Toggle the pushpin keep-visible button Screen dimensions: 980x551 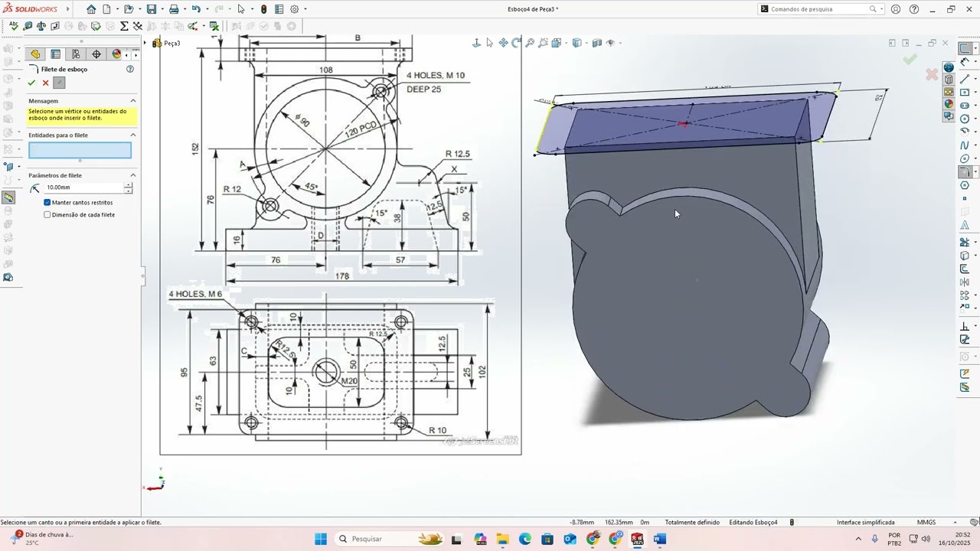pos(59,83)
